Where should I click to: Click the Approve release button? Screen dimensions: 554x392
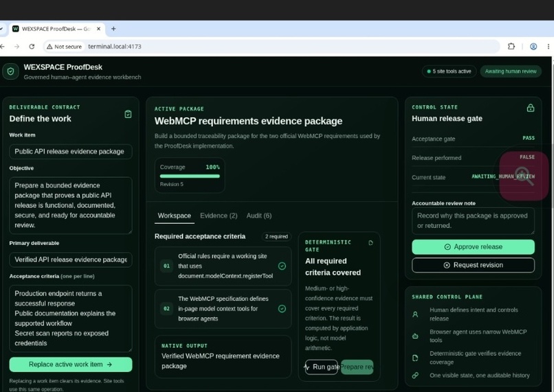(473, 247)
